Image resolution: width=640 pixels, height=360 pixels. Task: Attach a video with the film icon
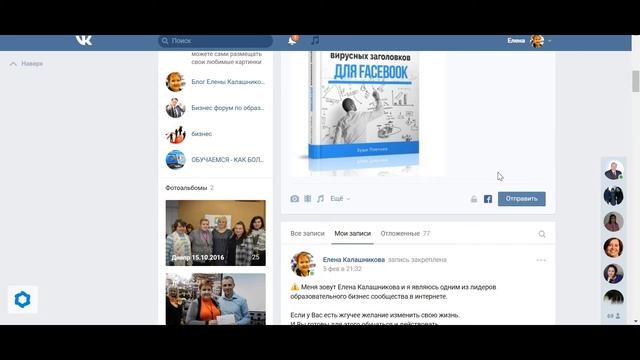click(307, 199)
